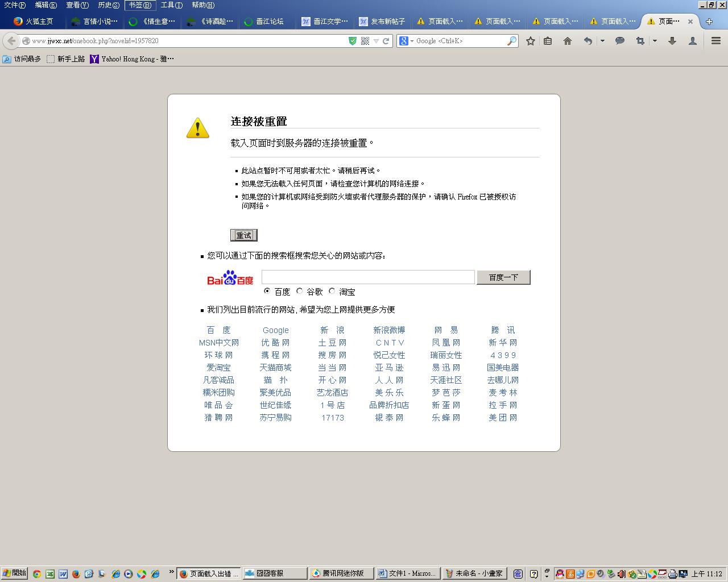Click the 百度一下 search button

pyautogui.click(x=503, y=277)
